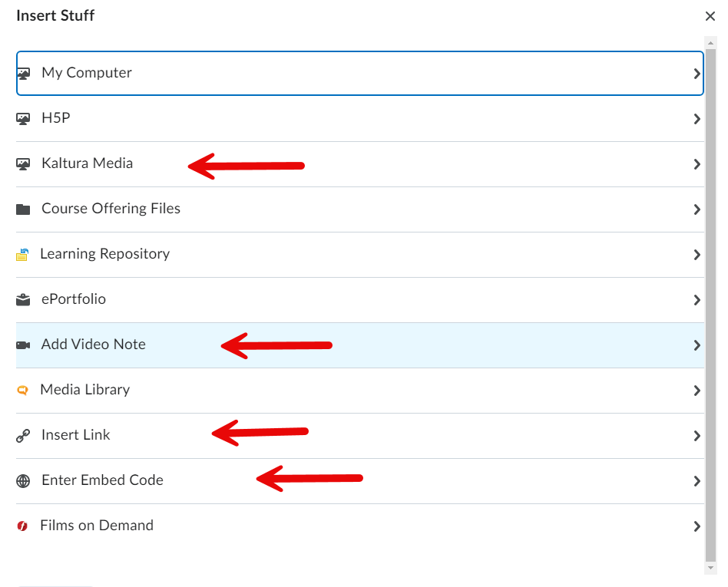Select the Course Offering Files option
The width and height of the screenshot is (728, 587).
click(x=111, y=209)
